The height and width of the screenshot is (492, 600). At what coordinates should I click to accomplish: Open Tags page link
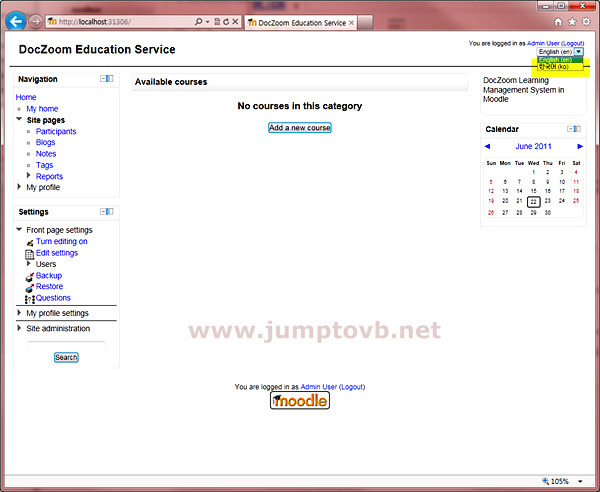point(44,165)
